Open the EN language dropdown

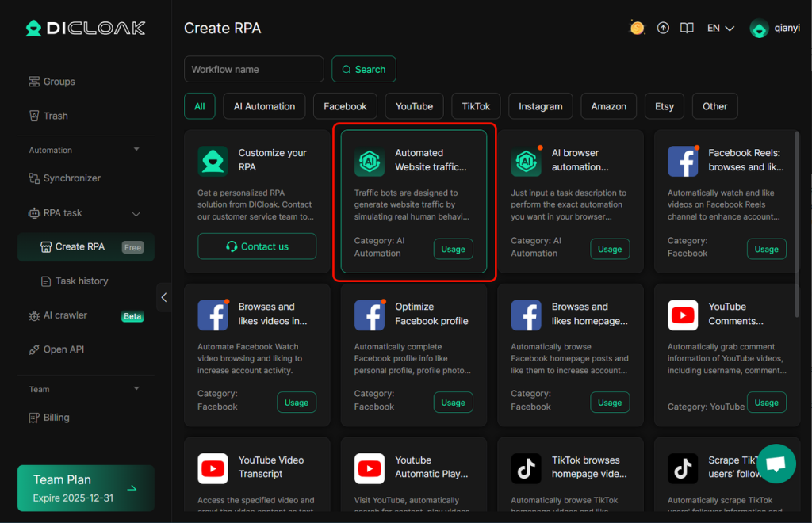coord(721,29)
